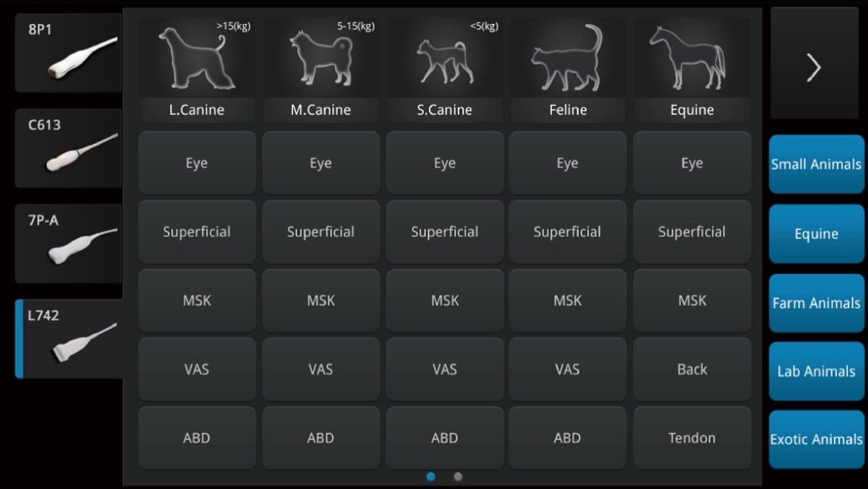Select the 8P1 probe icon

click(69, 53)
